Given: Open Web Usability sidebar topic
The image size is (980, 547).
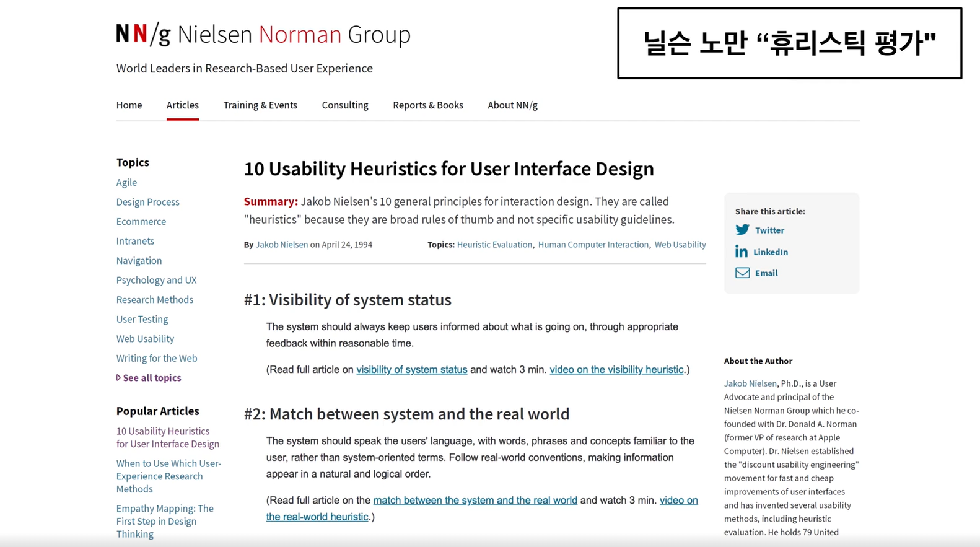Looking at the screenshot, I should pyautogui.click(x=145, y=339).
